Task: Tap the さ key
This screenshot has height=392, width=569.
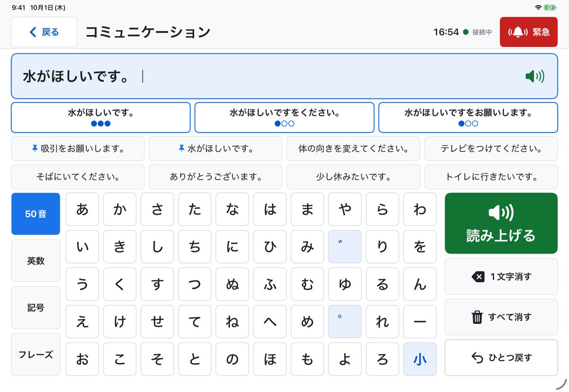Action: (x=157, y=210)
